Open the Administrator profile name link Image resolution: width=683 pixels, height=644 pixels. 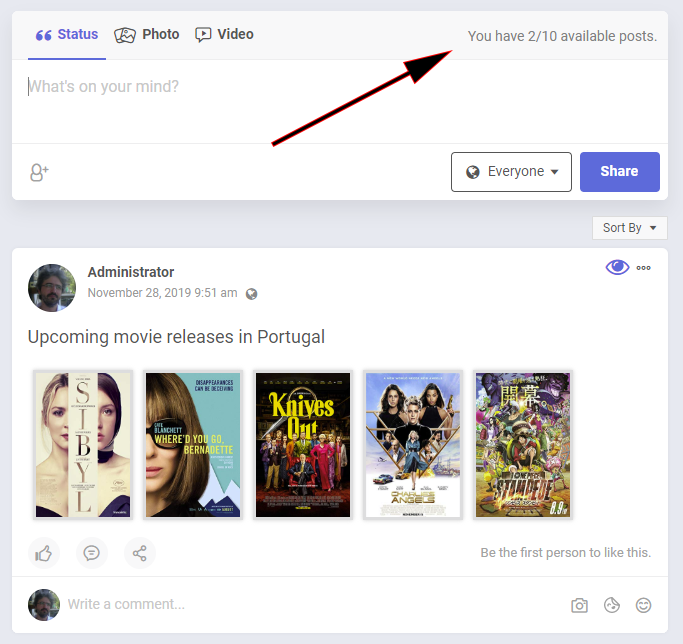pos(131,272)
